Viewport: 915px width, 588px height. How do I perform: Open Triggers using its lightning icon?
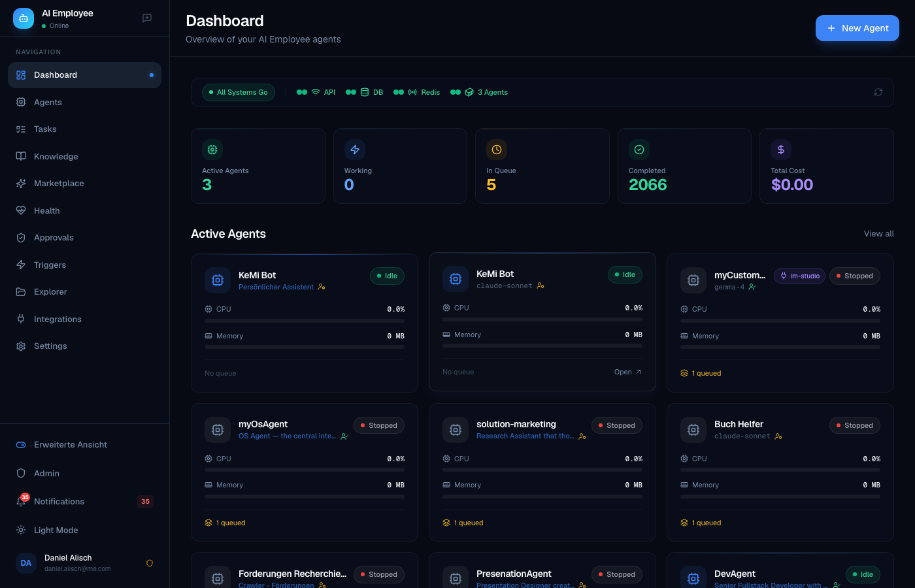(20, 265)
